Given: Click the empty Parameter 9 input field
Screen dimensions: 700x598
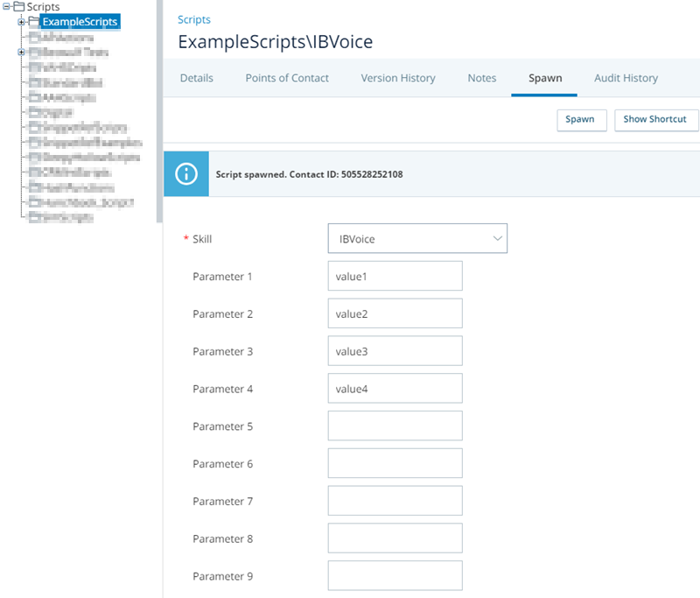Looking at the screenshot, I should coord(395,576).
